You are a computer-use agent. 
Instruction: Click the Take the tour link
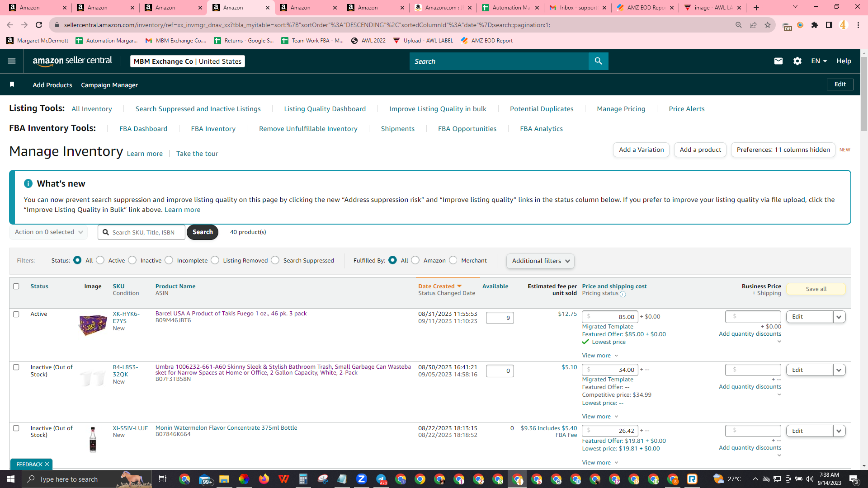click(x=197, y=154)
